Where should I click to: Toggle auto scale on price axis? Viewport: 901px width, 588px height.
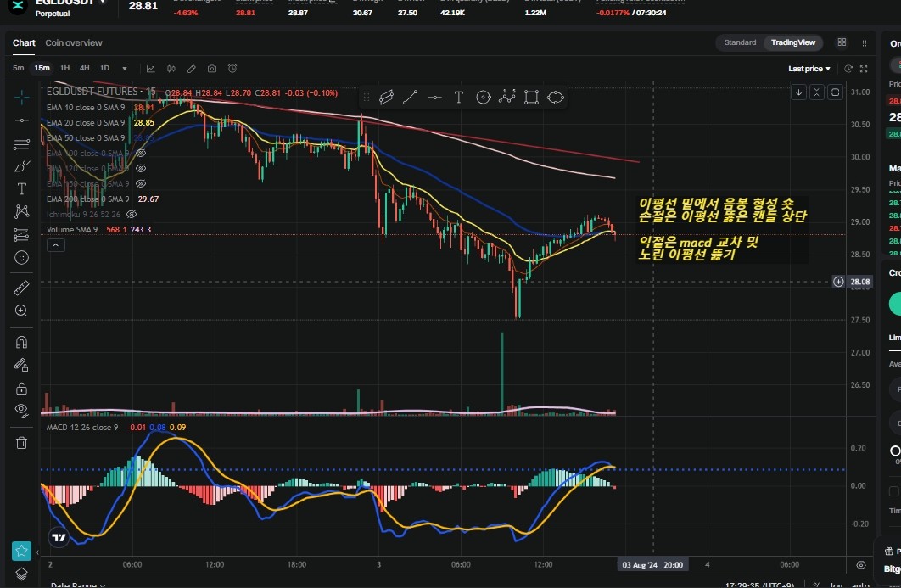click(x=860, y=585)
